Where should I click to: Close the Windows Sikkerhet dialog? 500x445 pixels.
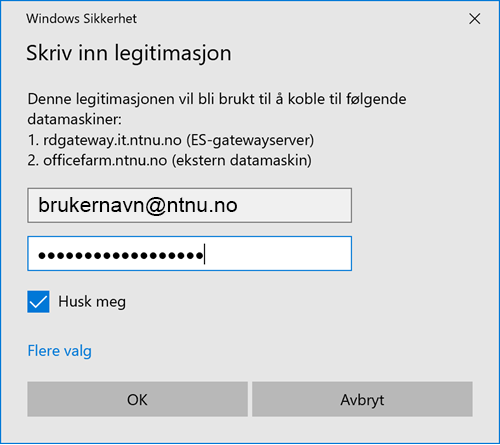pos(474,19)
